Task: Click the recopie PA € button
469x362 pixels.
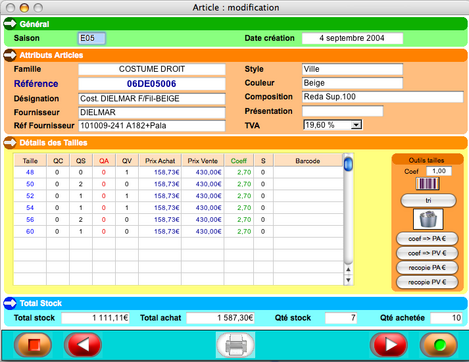Action: (427, 267)
